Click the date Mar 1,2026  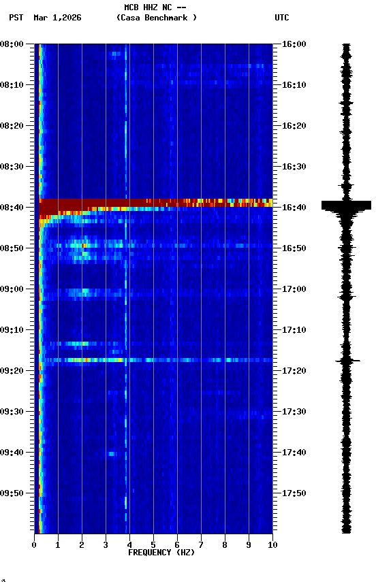(x=57, y=18)
